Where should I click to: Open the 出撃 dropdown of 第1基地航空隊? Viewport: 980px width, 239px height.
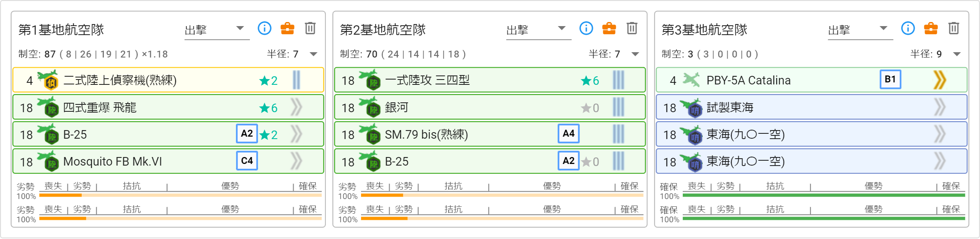[x=217, y=30]
